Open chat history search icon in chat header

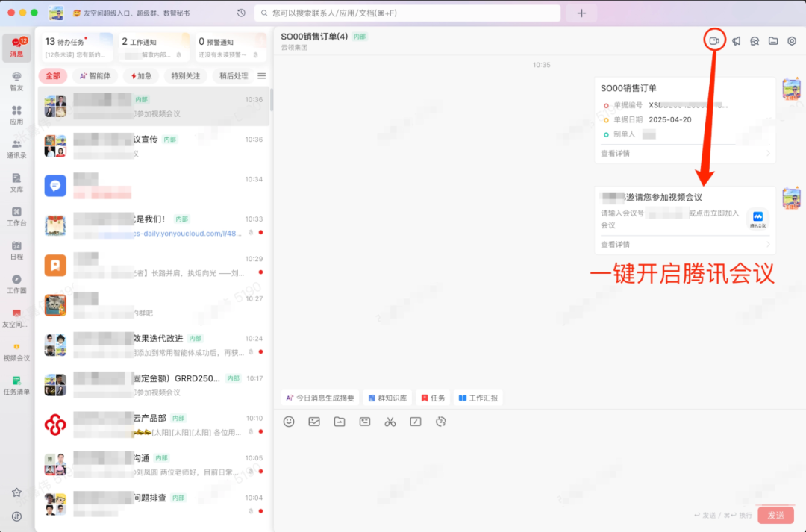[755, 41]
